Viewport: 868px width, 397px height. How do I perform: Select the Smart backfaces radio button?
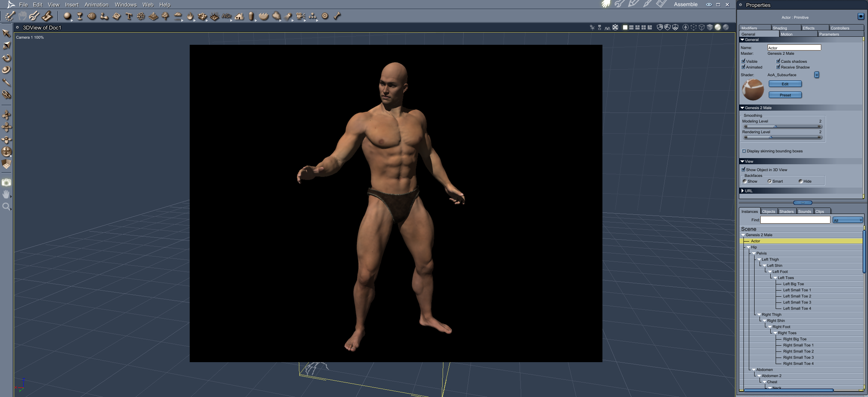[770, 181]
